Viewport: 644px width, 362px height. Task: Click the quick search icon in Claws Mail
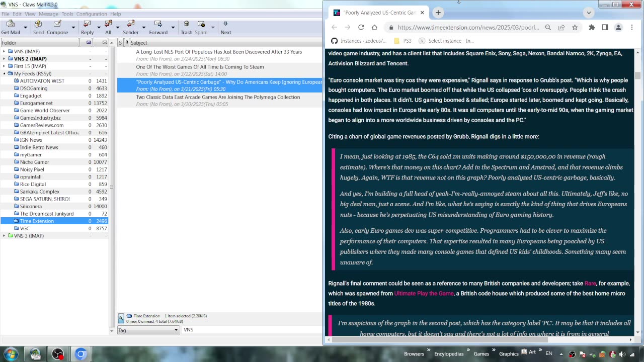tap(121, 318)
